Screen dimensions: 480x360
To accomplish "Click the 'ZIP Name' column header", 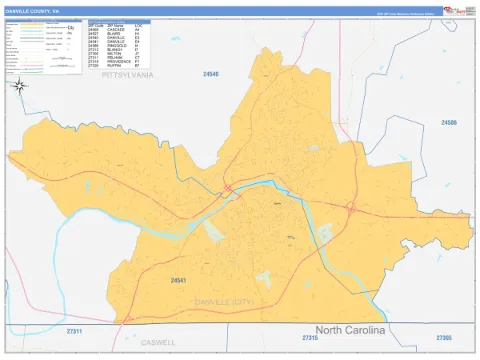I will pos(115,26).
